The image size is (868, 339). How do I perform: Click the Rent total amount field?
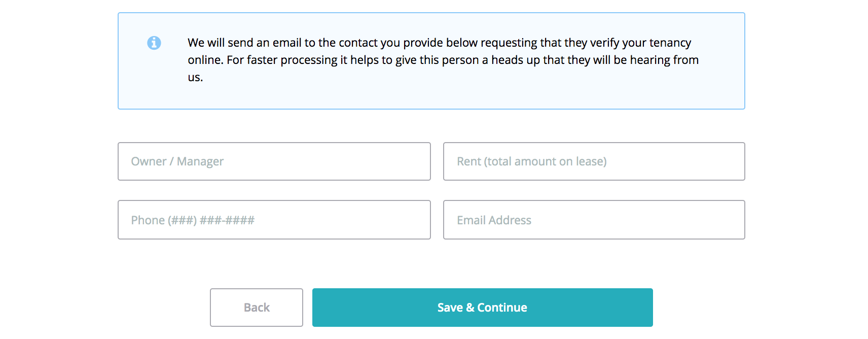(x=594, y=161)
